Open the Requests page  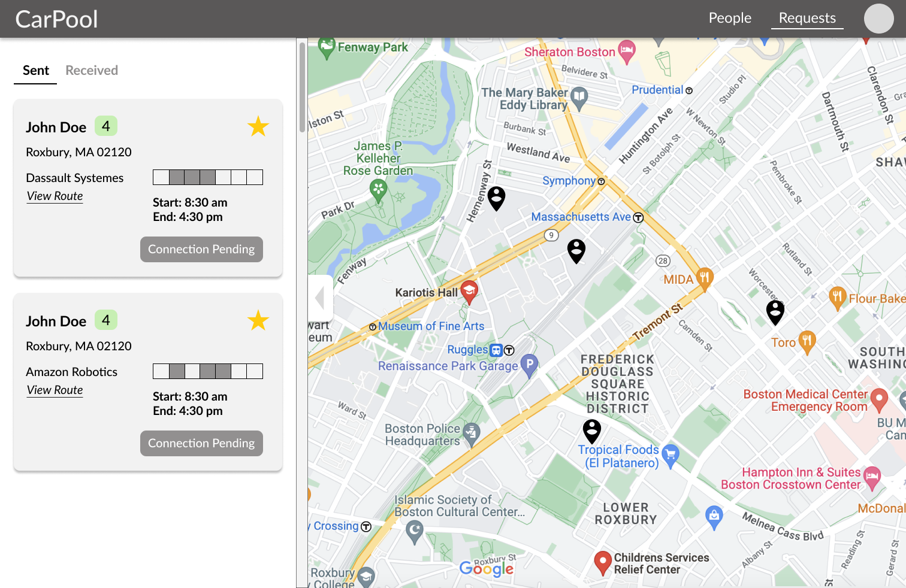pos(807,18)
